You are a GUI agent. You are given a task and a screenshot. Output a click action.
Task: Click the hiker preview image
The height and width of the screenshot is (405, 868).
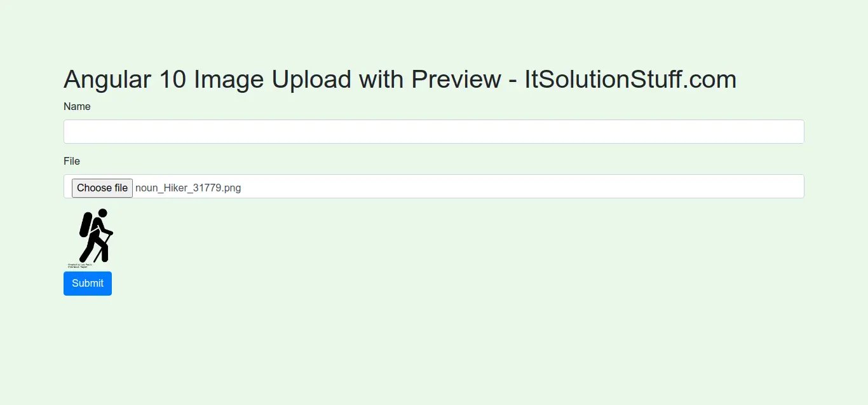coord(92,237)
